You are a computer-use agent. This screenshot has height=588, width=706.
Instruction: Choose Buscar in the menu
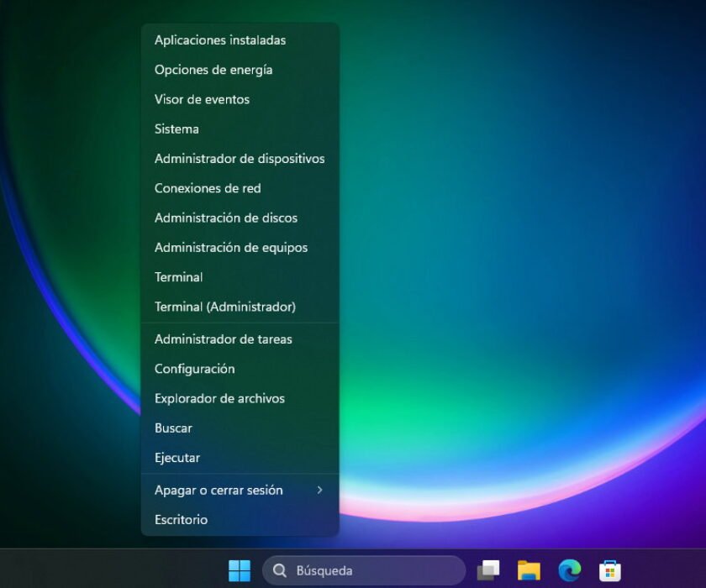[x=240, y=428]
